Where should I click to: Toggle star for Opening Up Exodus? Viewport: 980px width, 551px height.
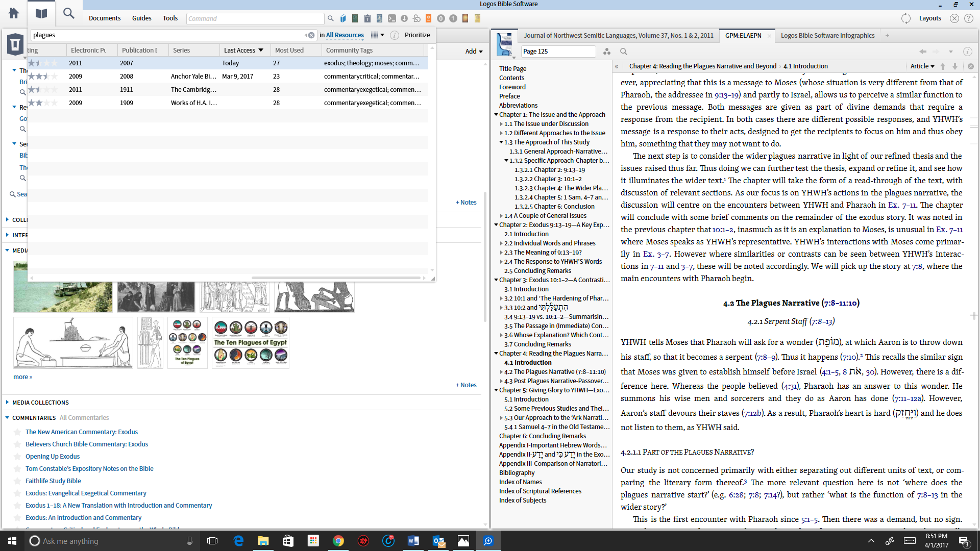17,457
